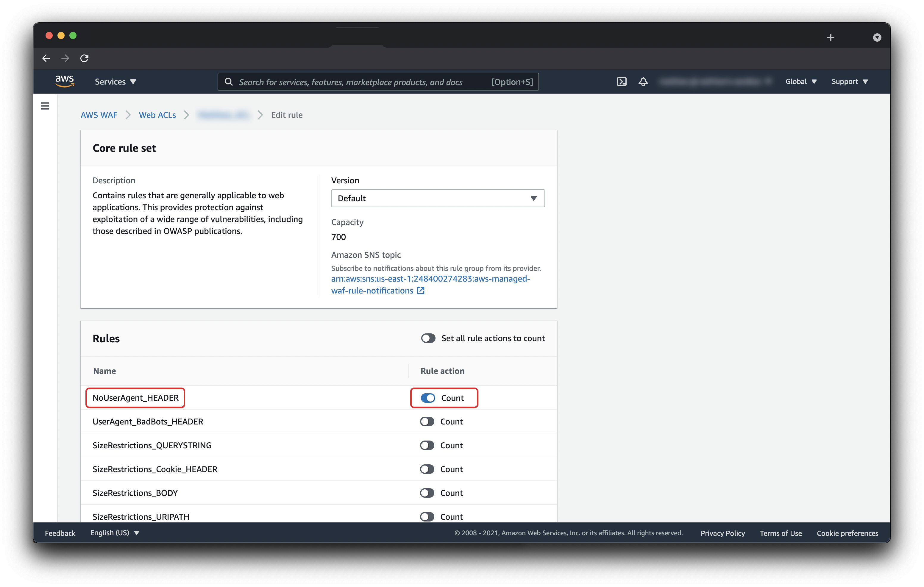Open the navigation sidebar hamburger menu
The height and width of the screenshot is (587, 924).
pyautogui.click(x=45, y=105)
